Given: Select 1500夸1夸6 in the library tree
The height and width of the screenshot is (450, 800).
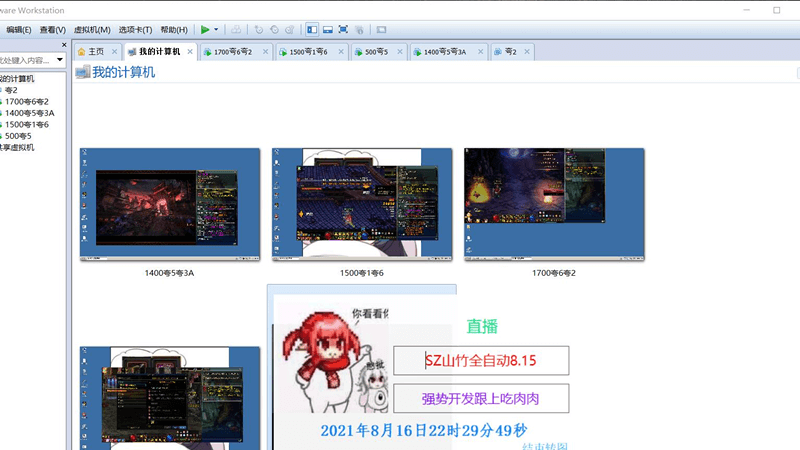Looking at the screenshot, I should (27, 124).
